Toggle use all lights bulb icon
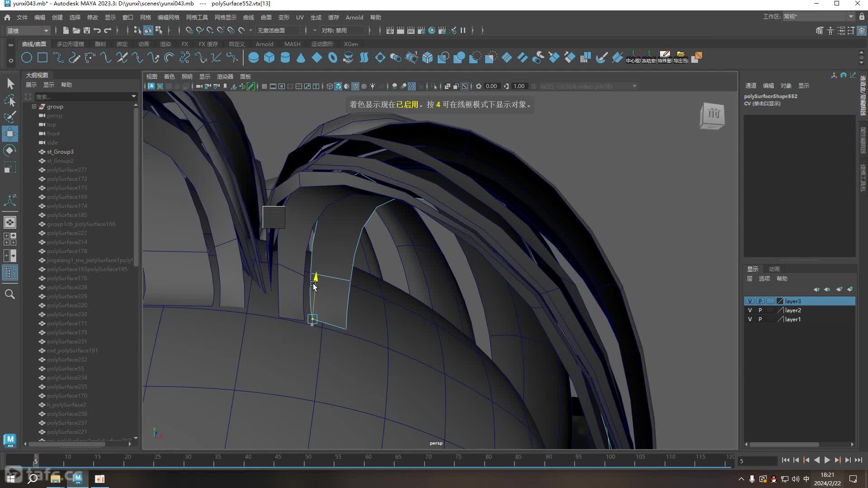 [373, 86]
